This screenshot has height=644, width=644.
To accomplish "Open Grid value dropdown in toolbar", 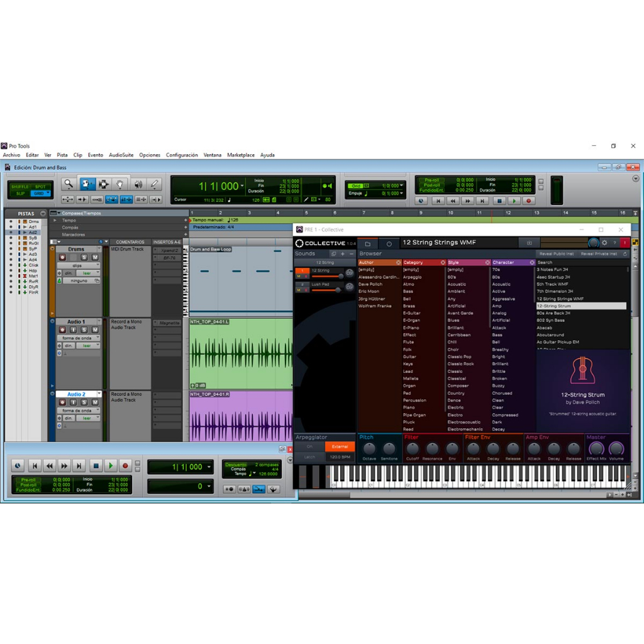I will pyautogui.click(x=401, y=186).
